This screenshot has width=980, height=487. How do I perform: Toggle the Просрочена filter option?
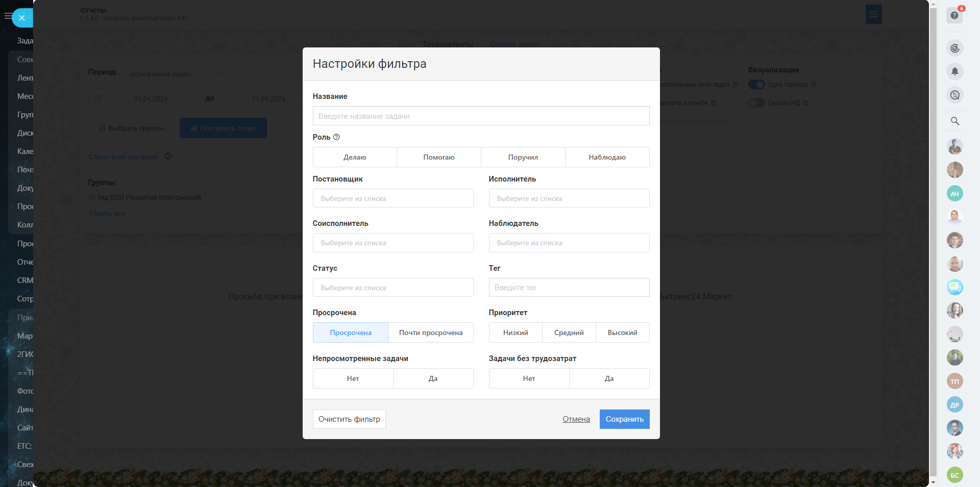(351, 332)
